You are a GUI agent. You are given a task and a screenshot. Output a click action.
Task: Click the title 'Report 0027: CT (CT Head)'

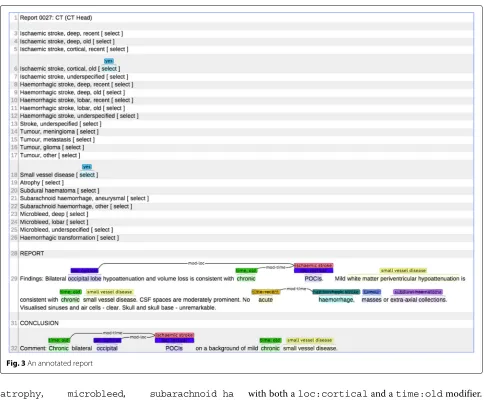pos(56,18)
